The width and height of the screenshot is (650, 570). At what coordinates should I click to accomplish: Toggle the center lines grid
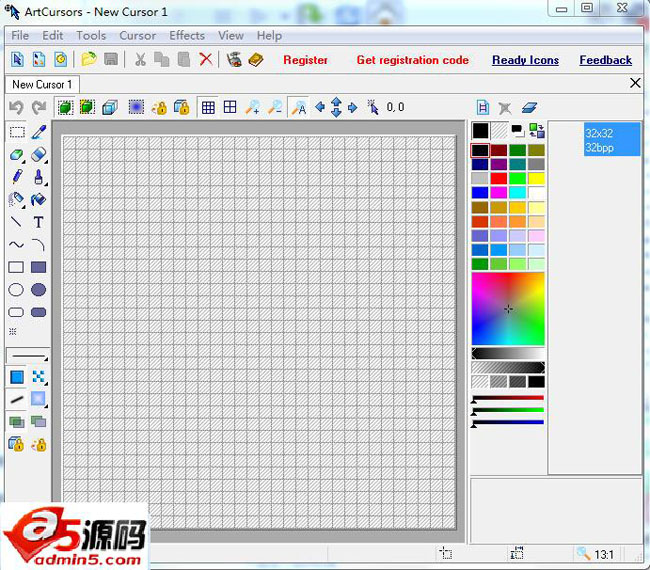point(230,107)
